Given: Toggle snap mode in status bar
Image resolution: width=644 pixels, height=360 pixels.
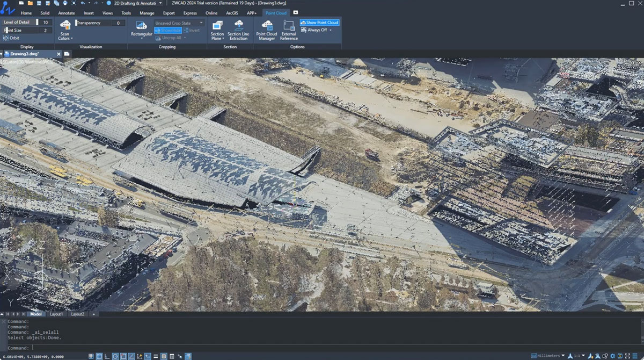Looking at the screenshot, I should coord(91,356).
